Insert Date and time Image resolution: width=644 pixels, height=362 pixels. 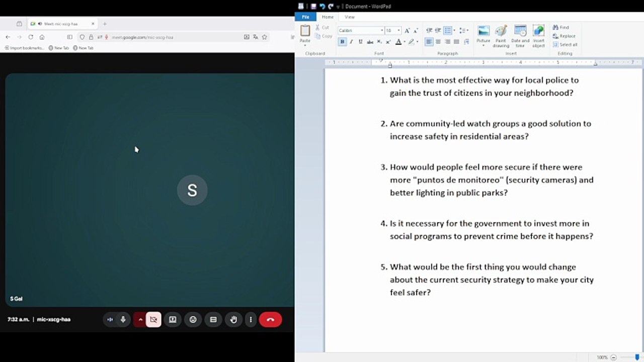pos(520,36)
